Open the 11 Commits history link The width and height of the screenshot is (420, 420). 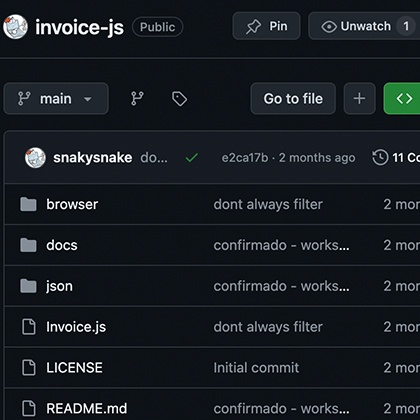(x=396, y=157)
